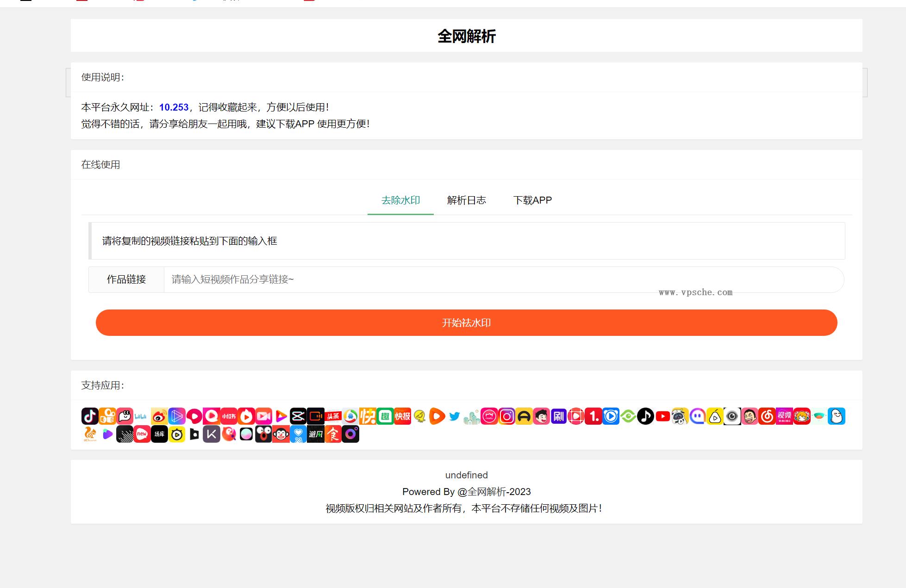
Task: Select the Douyin app icon
Action: (x=90, y=416)
